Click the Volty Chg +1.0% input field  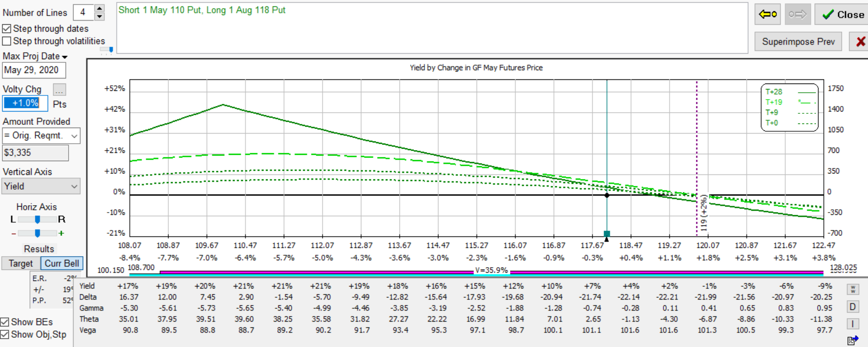[25, 103]
